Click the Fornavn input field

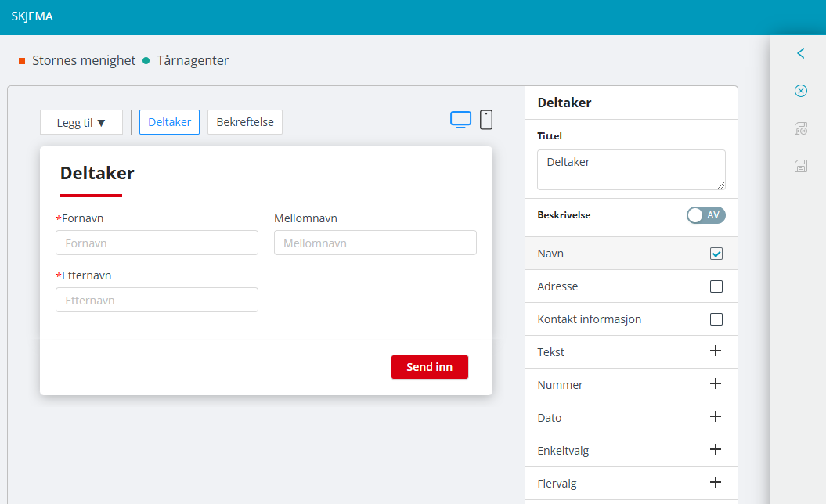[x=157, y=243]
